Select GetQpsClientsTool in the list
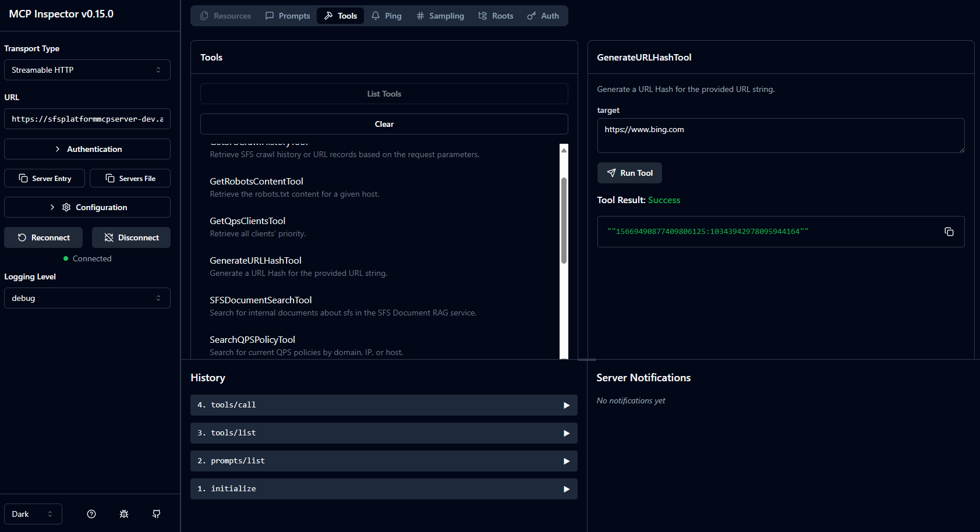The width and height of the screenshot is (980, 532). (247, 221)
